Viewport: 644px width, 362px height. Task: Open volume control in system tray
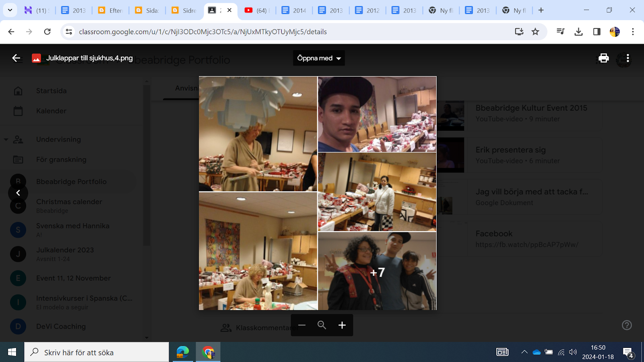pos(573,352)
